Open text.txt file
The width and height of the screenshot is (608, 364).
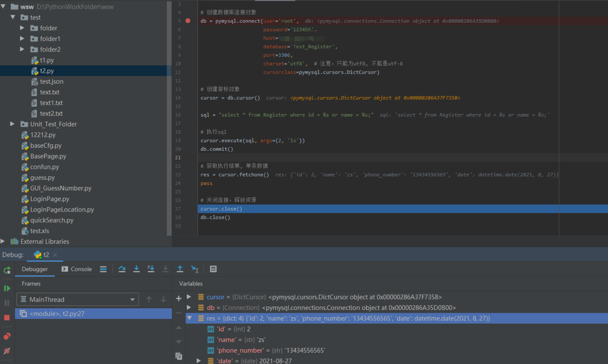49,92
